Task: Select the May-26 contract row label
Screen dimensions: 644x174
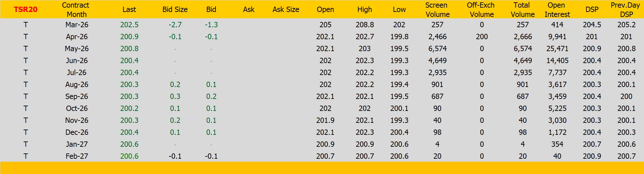Action: [77, 48]
